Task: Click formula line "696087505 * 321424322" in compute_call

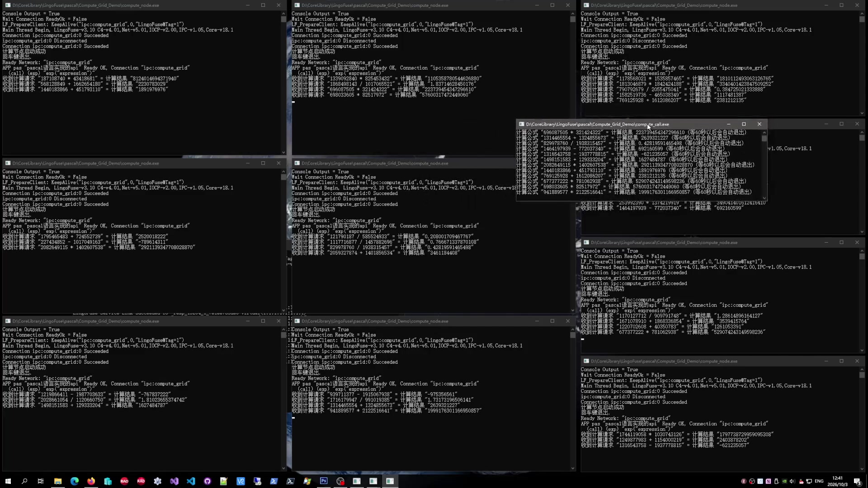Action: (631, 132)
